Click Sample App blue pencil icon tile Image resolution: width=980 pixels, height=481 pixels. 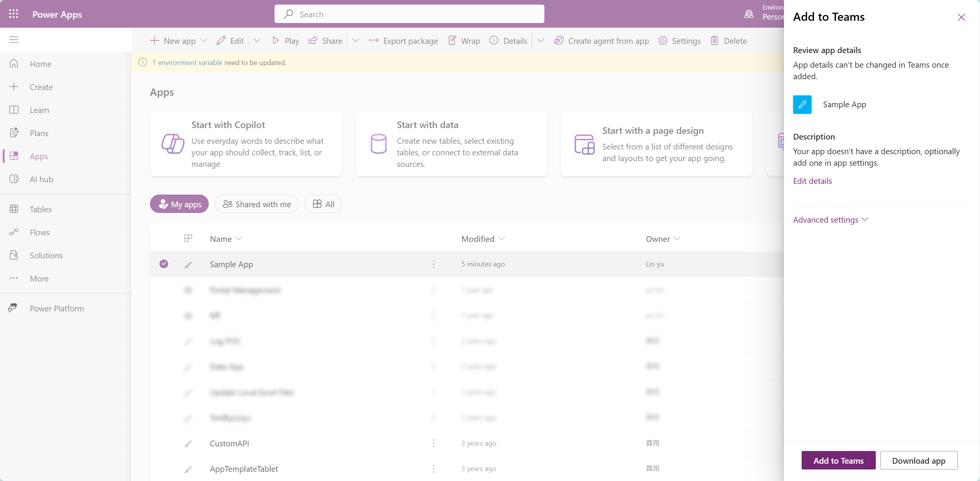802,105
